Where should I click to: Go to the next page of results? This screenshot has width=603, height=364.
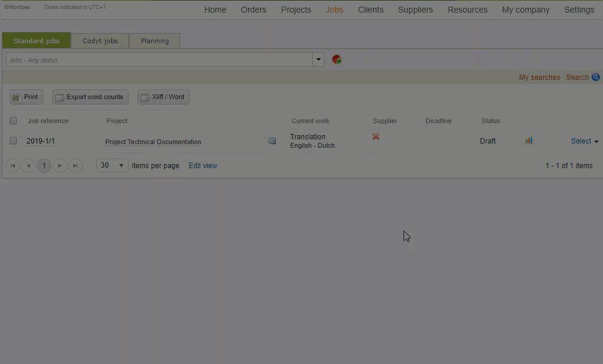[x=59, y=166]
